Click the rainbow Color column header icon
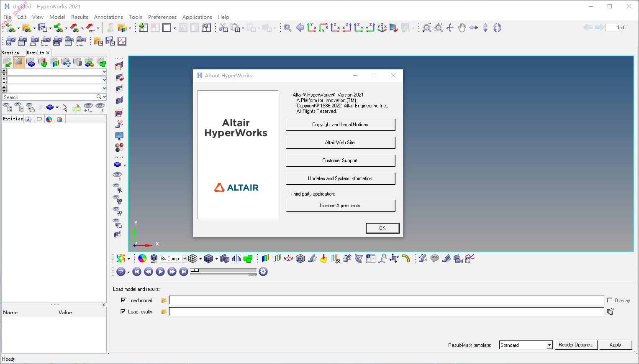The width and height of the screenshot is (639, 364). point(49,119)
